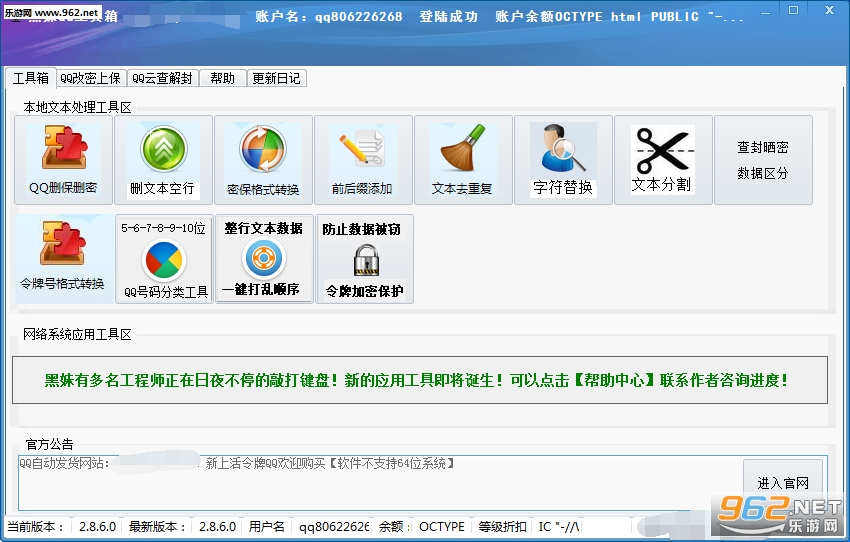Open 字符替换 search person tool
The image size is (850, 542).
pos(563,160)
